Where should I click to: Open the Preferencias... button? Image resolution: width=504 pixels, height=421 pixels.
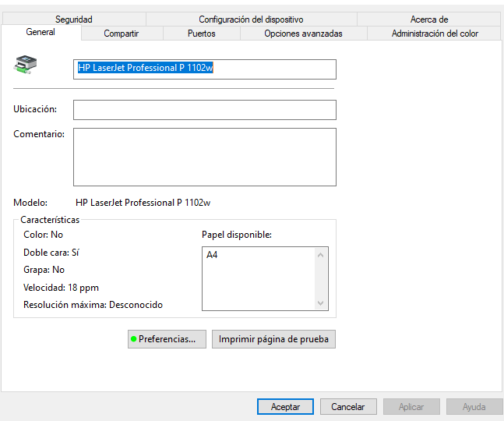[167, 339]
